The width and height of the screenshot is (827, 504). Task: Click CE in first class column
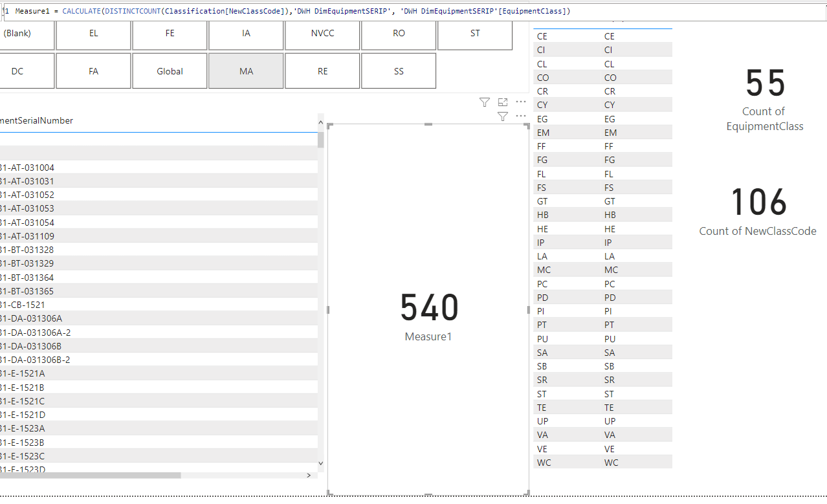[x=542, y=36]
